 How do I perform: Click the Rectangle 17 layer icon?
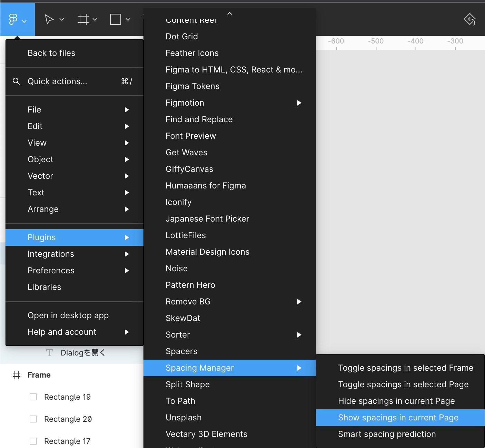point(33,441)
